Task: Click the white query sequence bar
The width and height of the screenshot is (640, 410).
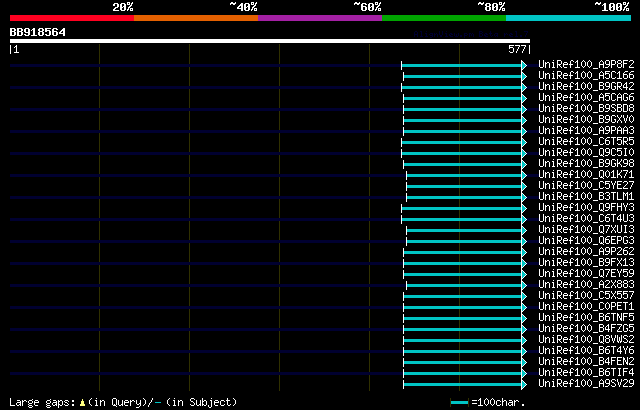Action: pos(270,41)
